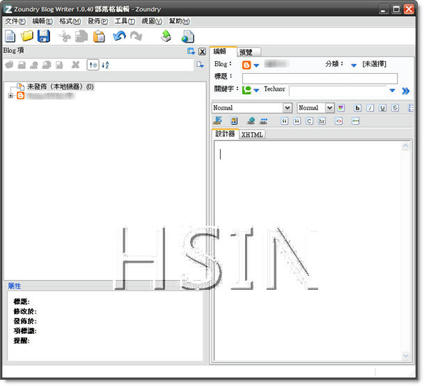Click the green Technorati icon
This screenshot has width=424, height=386.
[x=246, y=90]
